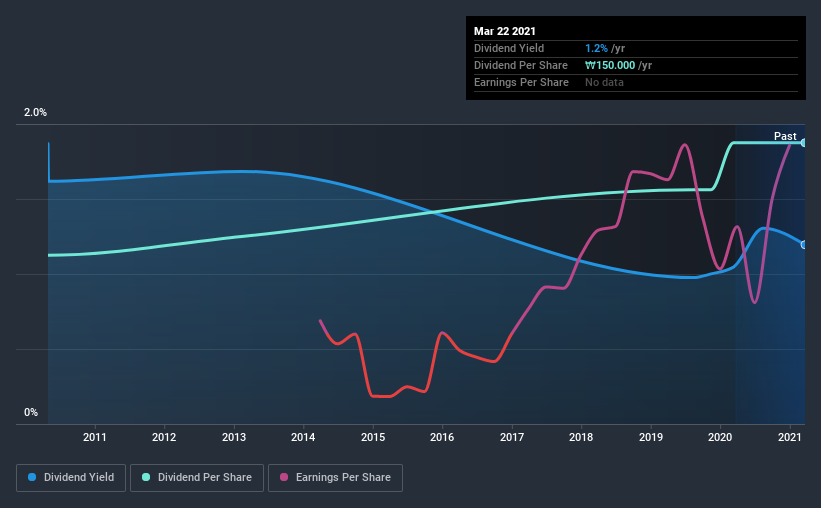Select the 2021 x-axis year label
Image resolution: width=821 pixels, height=508 pixels.
pos(790,437)
